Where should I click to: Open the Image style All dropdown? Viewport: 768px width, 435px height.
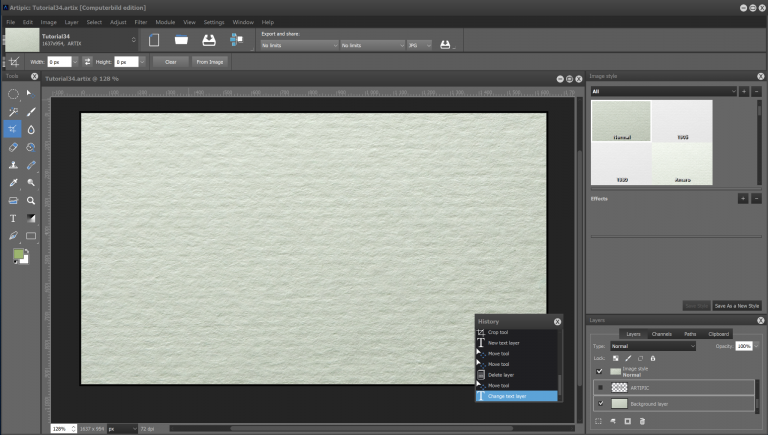pyautogui.click(x=663, y=92)
